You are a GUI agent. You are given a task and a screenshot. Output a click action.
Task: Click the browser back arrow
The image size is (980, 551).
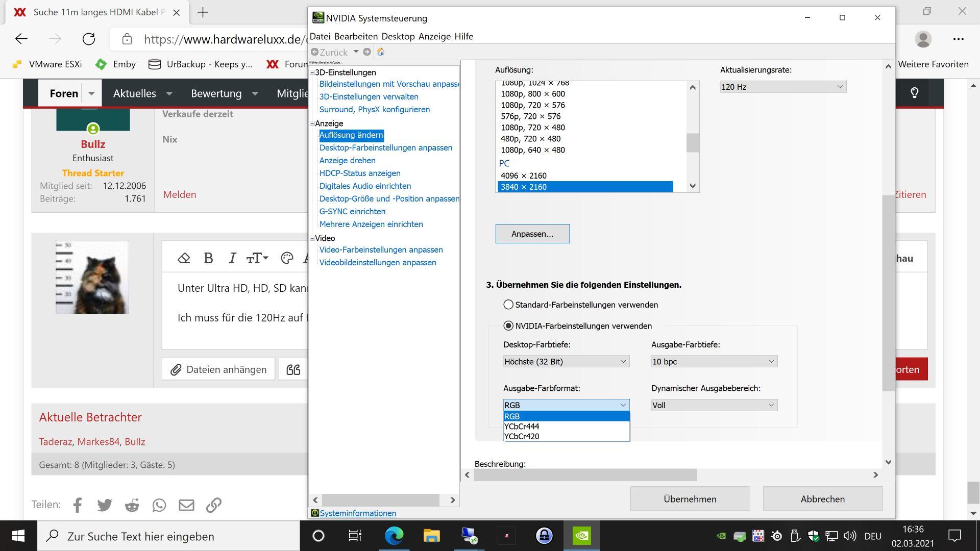tap(21, 39)
